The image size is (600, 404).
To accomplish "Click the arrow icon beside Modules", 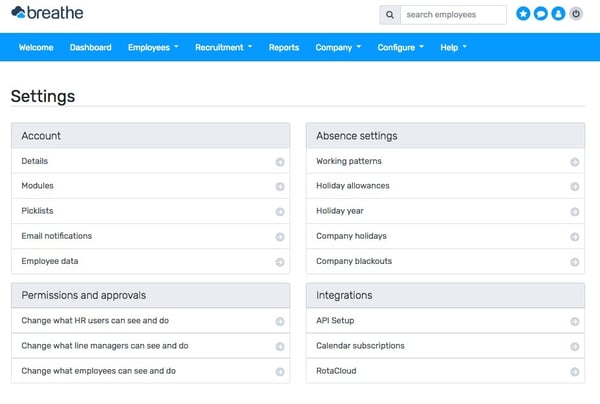I will click(280, 186).
